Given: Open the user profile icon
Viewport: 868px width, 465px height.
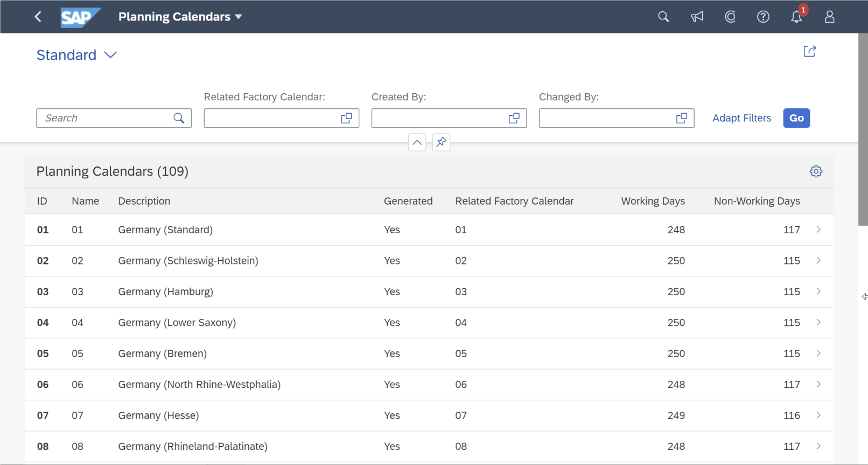Looking at the screenshot, I should 829,17.
